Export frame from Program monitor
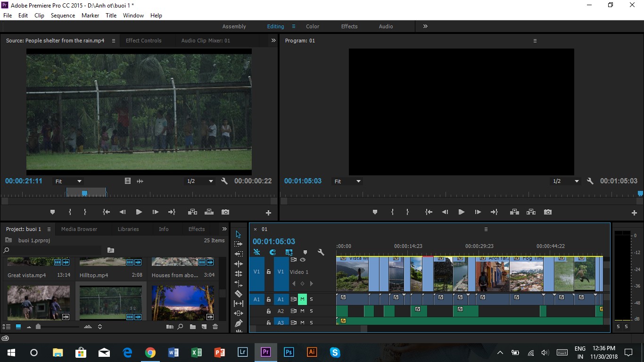Screen dimensions: 644x362 pyautogui.click(x=547, y=212)
